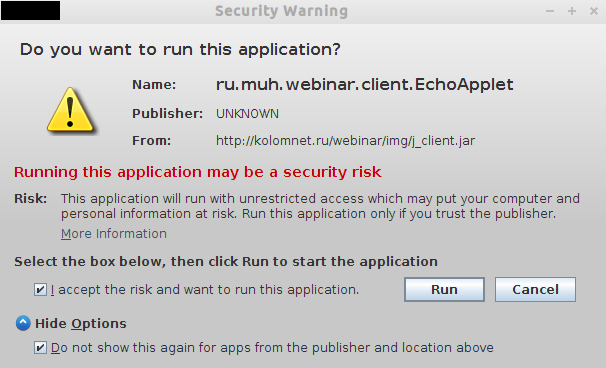Click the yellow warning triangle icon
Image resolution: width=606 pixels, height=368 pixels.
pos(70,110)
